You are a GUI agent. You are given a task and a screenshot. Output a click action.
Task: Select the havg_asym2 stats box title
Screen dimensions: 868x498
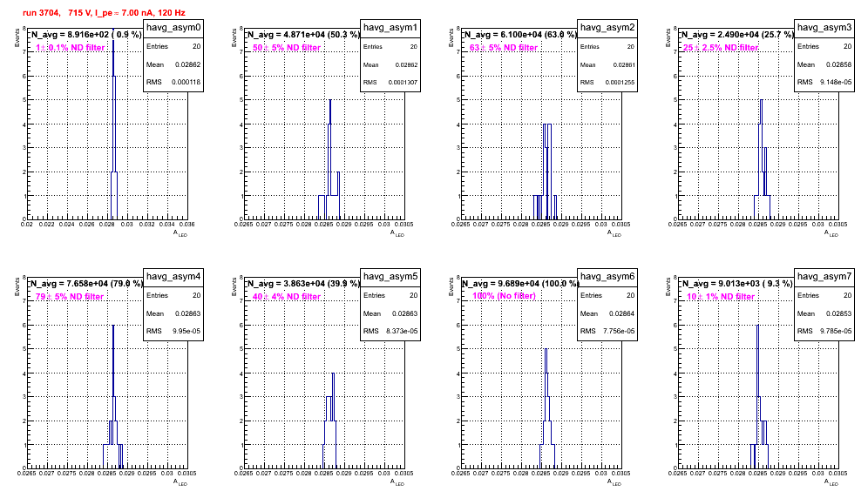607,28
